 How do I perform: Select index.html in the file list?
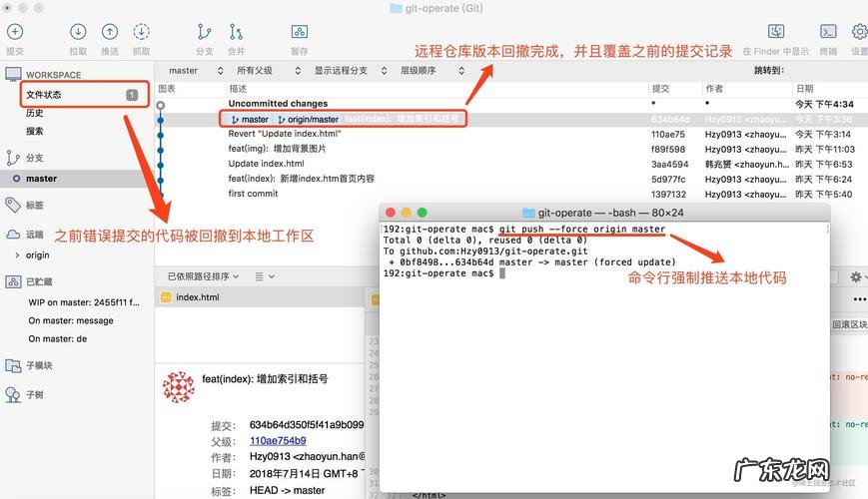click(260, 297)
